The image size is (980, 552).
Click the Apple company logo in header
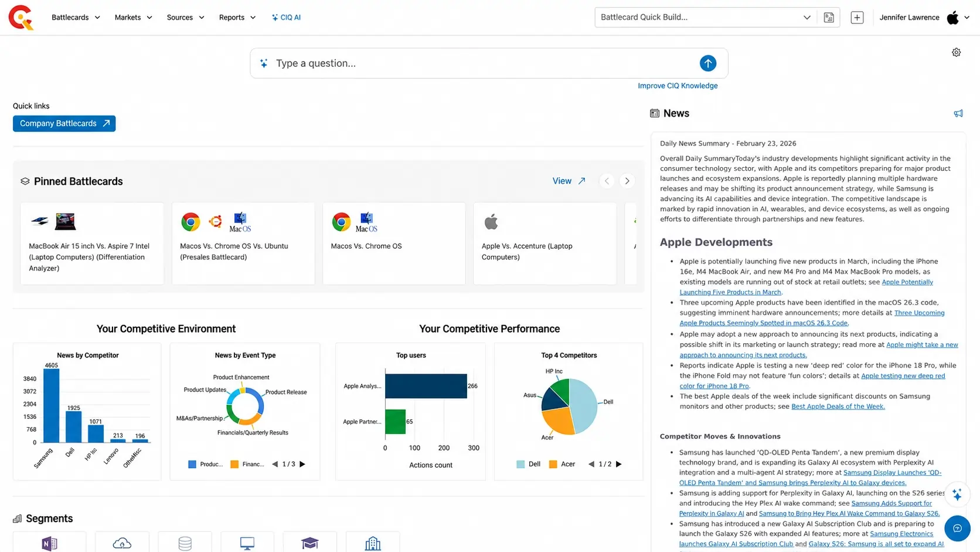coord(953,18)
